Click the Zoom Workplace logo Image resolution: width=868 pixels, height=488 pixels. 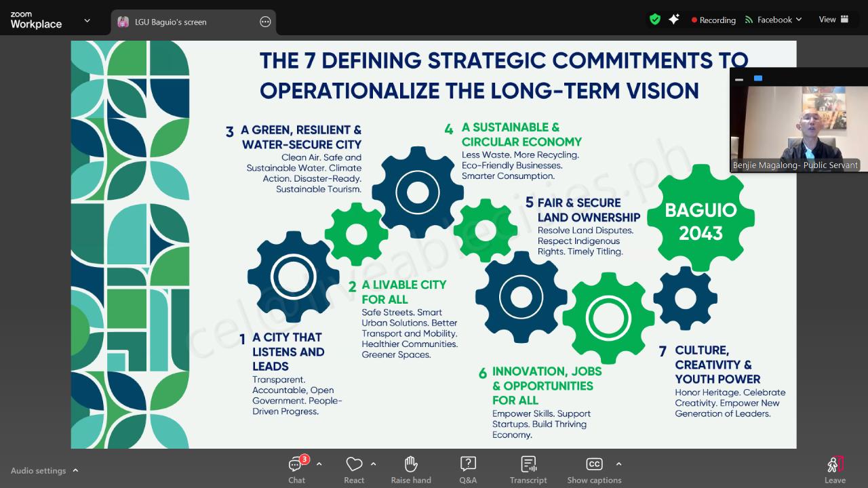click(36, 20)
